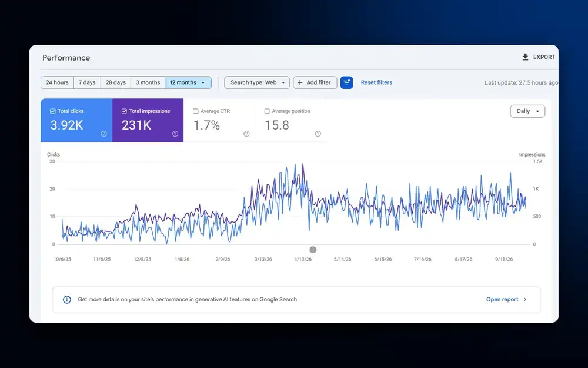The image size is (588, 368).
Task: Click the help icon on Average CTR card
Action: (246, 134)
